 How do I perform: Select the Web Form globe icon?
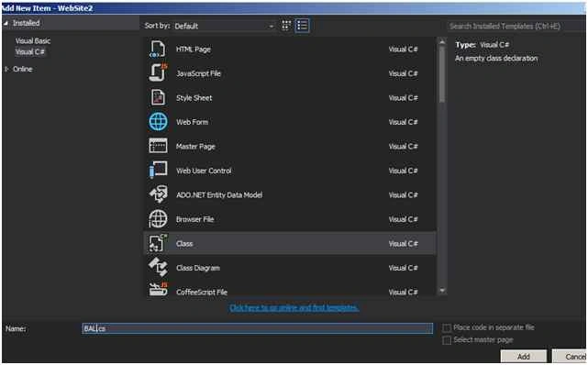[x=158, y=122]
